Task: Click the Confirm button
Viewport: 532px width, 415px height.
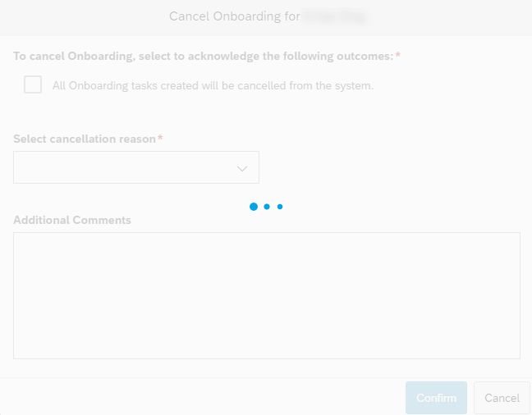Action: coord(436,398)
